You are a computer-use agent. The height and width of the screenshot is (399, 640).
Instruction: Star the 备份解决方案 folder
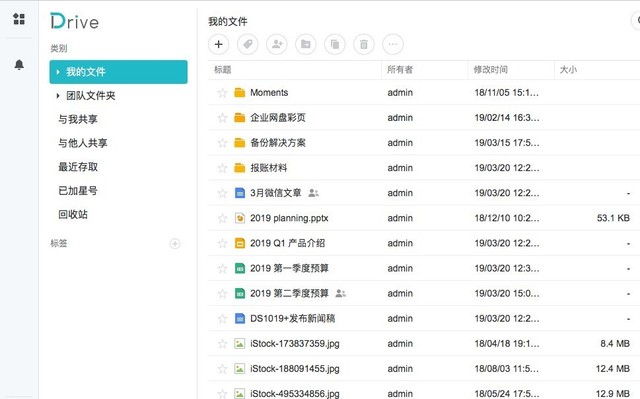click(222, 143)
